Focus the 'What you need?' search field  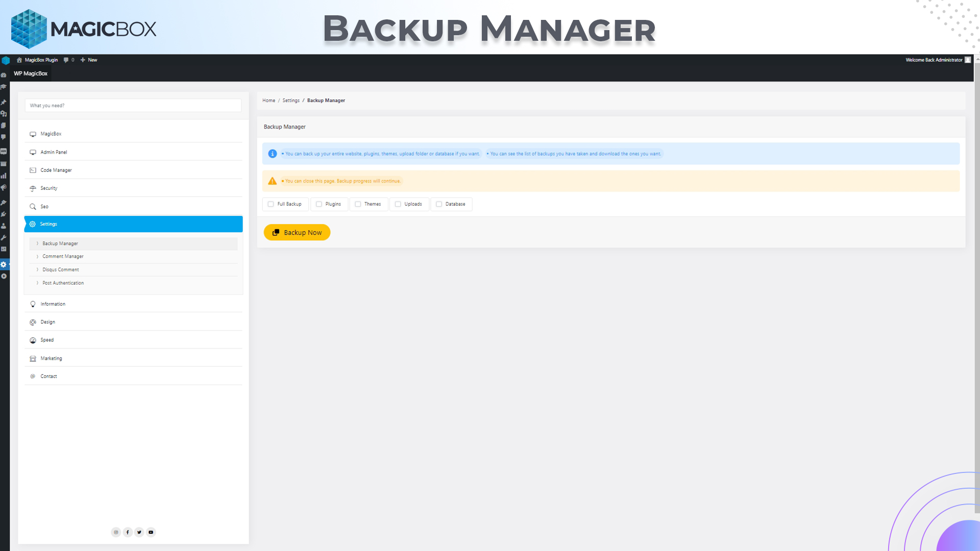pyautogui.click(x=133, y=106)
